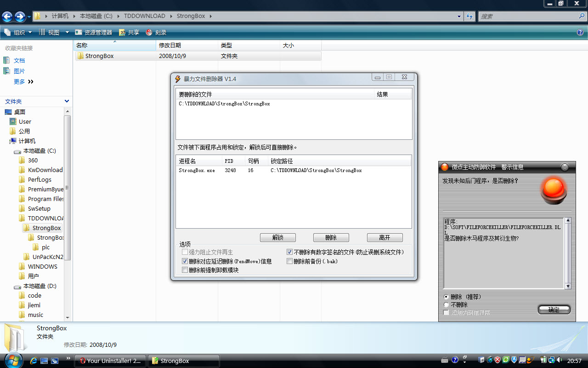This screenshot has height=368, width=588.
Task: Collapse the 文件夹 folders pane chevron
Action: point(67,101)
